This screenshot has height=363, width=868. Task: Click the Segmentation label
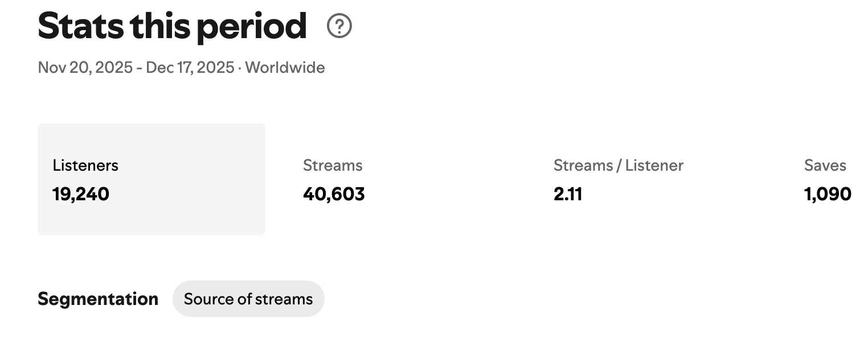98,299
